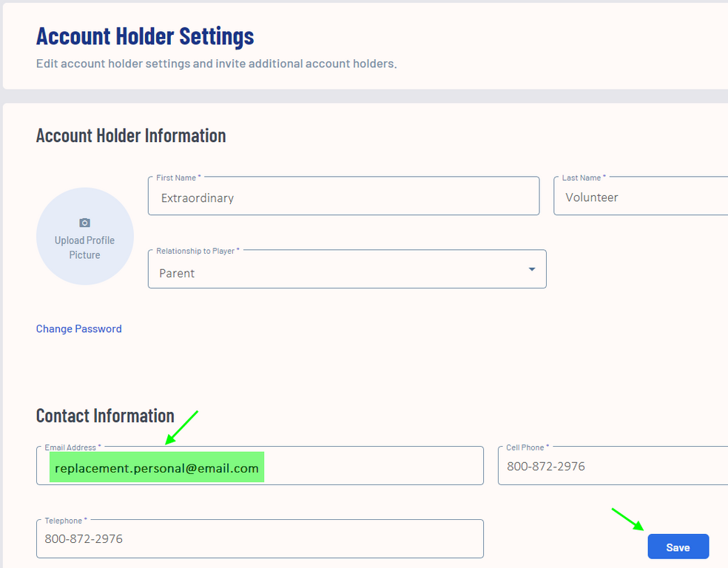The height and width of the screenshot is (568, 728).
Task: Click the Contact Information section heading
Action: point(105,416)
